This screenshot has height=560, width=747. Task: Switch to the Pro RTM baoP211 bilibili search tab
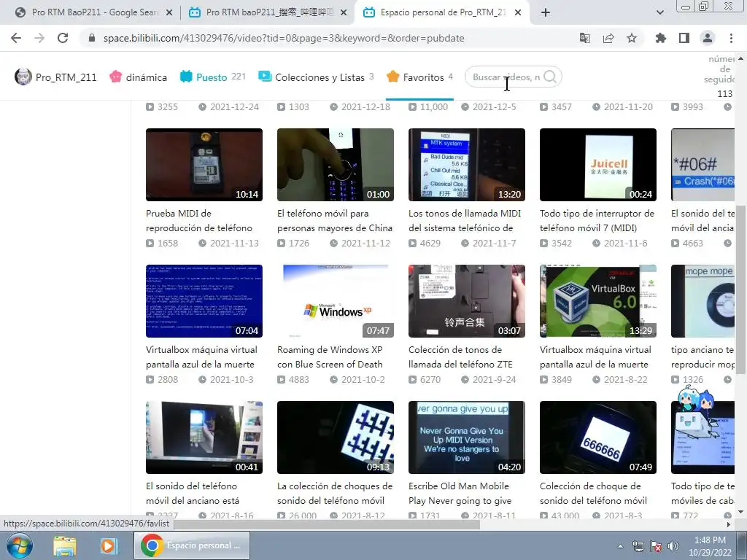point(268,12)
